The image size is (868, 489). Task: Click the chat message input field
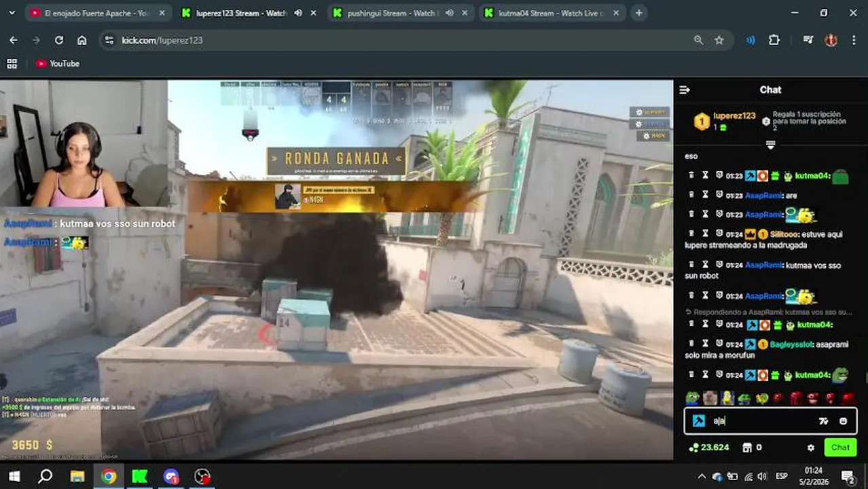click(x=770, y=421)
